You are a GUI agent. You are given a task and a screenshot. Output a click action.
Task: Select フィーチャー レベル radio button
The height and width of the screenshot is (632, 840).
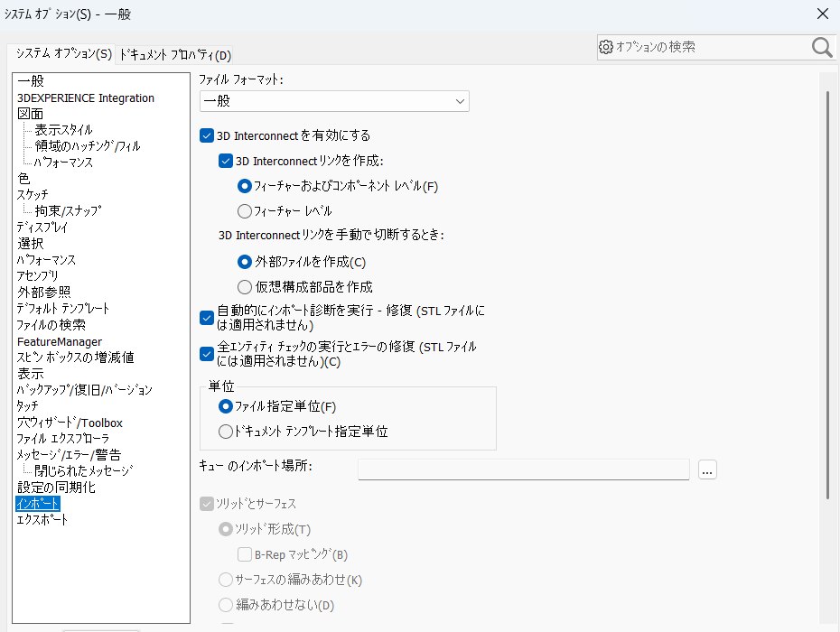[244, 211]
